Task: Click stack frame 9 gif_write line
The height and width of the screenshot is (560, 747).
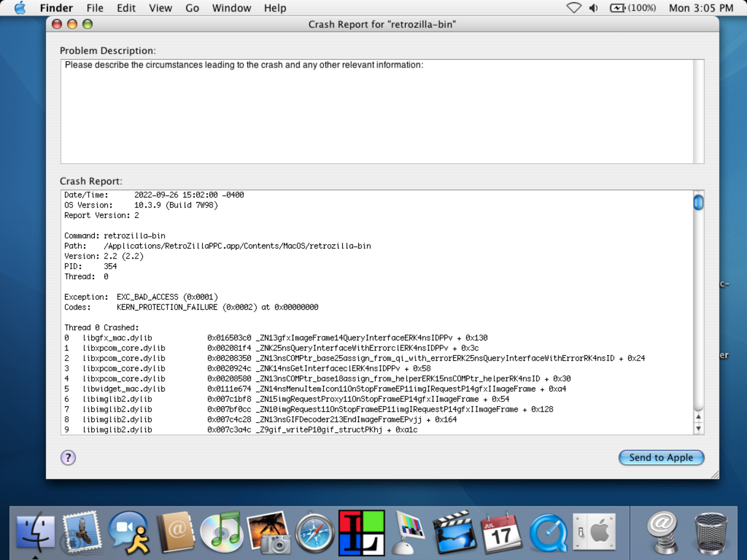Action: (241, 430)
